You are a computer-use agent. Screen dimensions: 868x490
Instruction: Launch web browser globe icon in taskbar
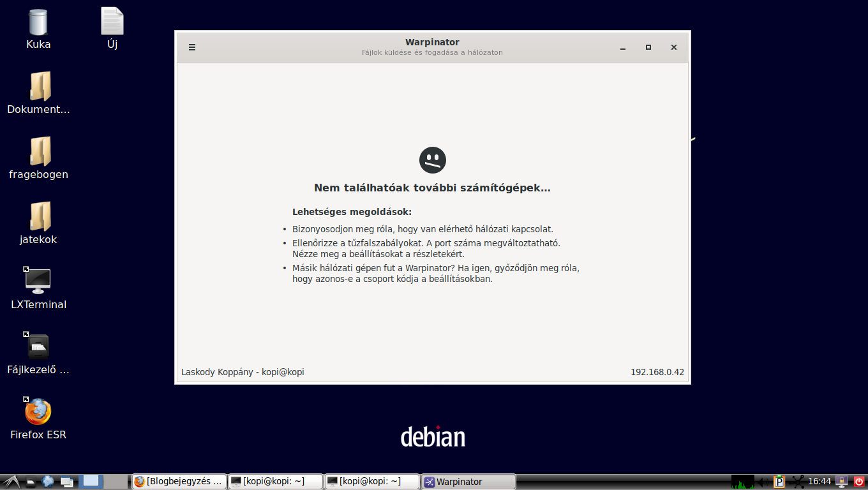click(48, 482)
